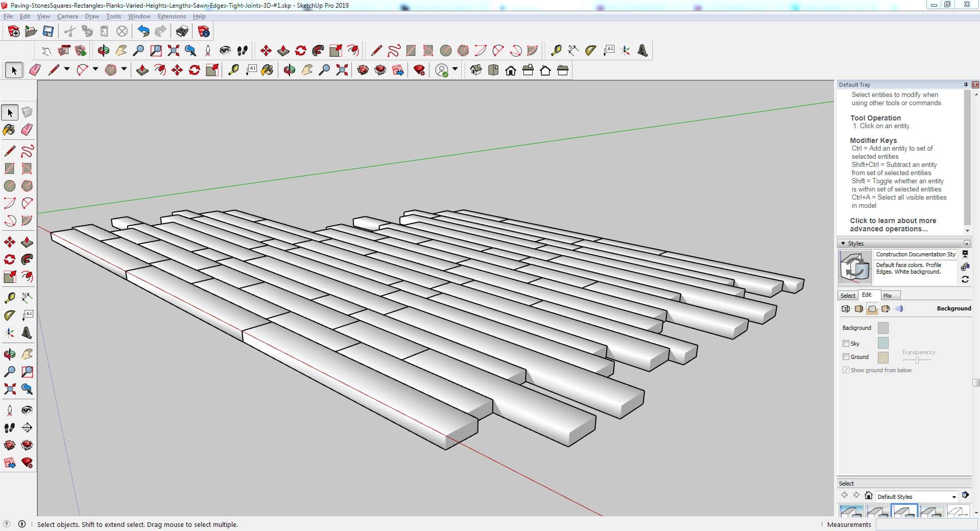The height and width of the screenshot is (531, 980).
Task: Toggle Show ground from below checkbox
Action: point(846,370)
